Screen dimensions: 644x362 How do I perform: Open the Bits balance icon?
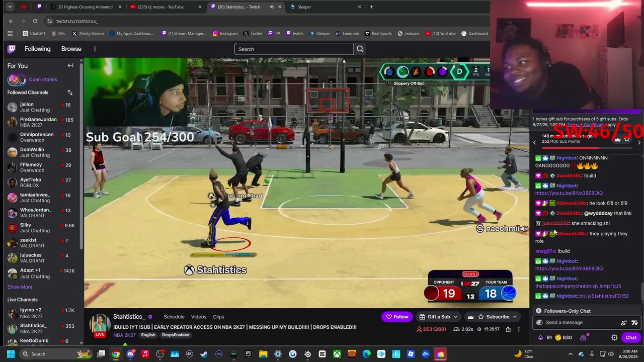541,337
